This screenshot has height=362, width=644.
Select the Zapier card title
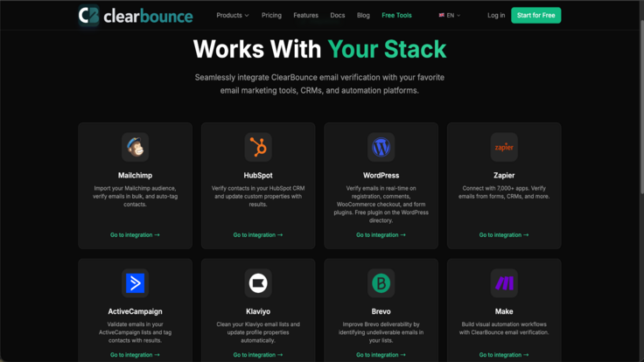pyautogui.click(x=504, y=175)
